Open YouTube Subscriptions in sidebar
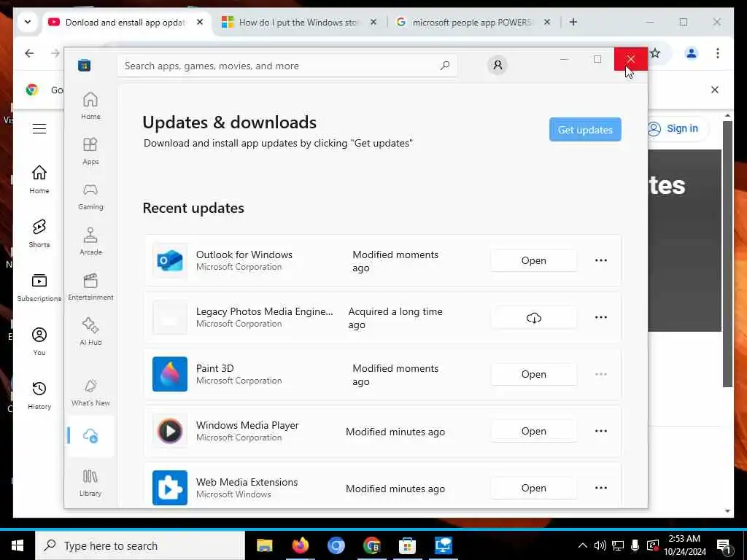The width and height of the screenshot is (747, 560). point(39,287)
